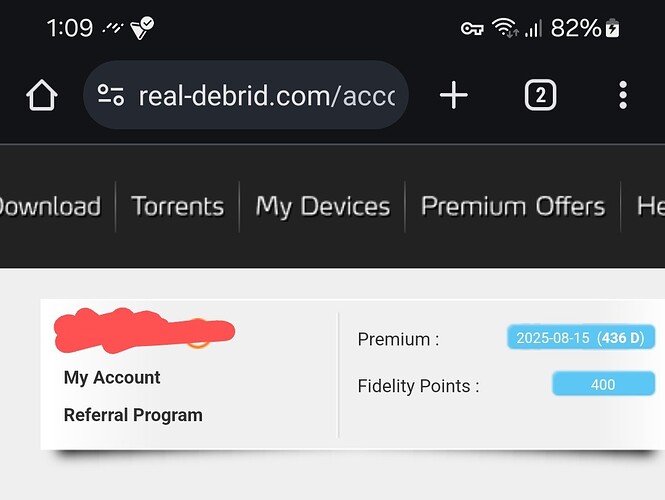Tap the VPN key status icon
665x500 pixels.
[472, 29]
